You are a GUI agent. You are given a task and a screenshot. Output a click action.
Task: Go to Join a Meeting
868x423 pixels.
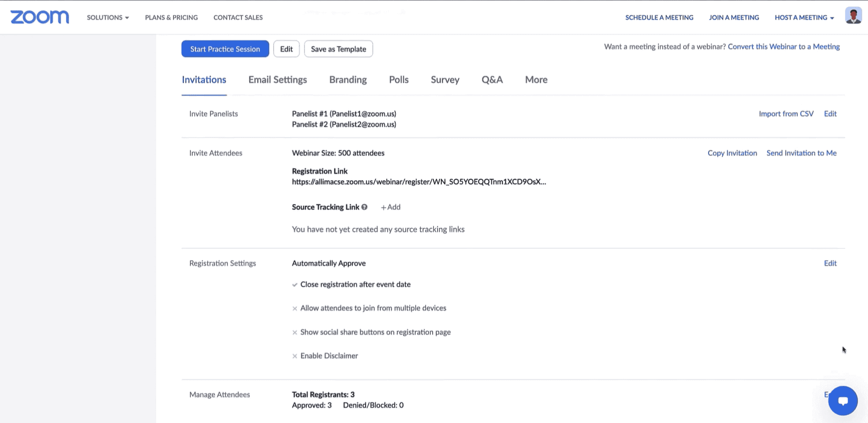coord(734,17)
